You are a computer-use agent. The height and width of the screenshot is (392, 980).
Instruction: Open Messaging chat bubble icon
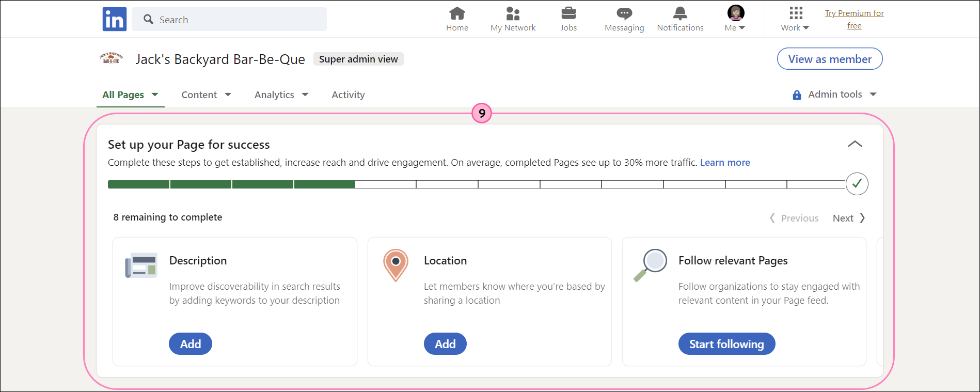tap(624, 13)
